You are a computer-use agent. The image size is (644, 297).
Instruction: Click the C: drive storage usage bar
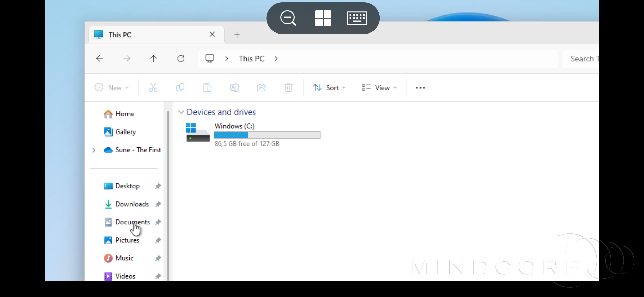(x=267, y=135)
